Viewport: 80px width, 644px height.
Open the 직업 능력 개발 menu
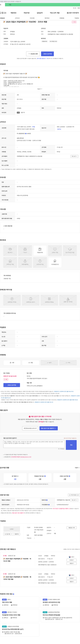pos(55,13)
